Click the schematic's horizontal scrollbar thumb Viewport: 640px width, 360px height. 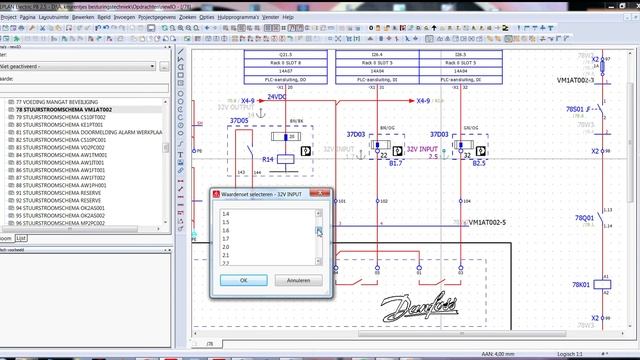click(x=462, y=333)
